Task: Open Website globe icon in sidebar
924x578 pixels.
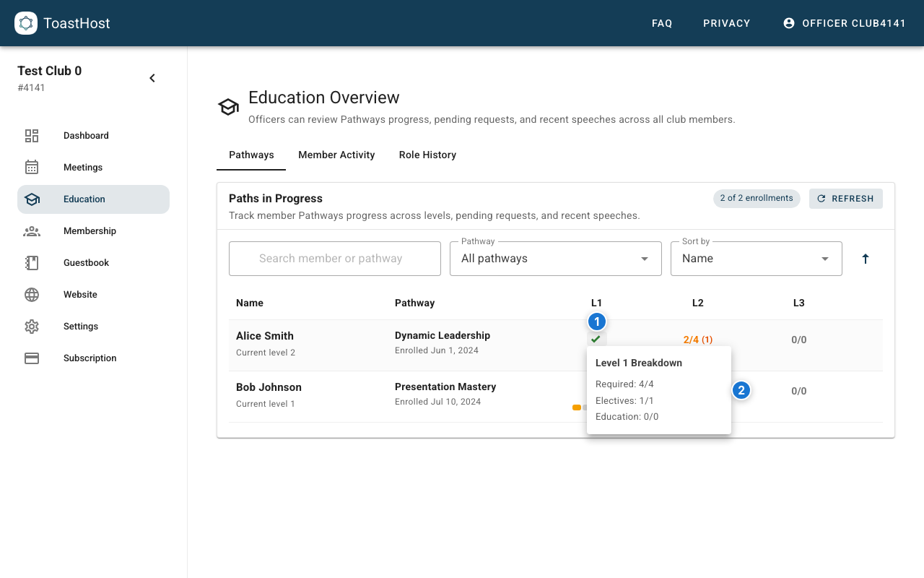Action: pos(32,295)
